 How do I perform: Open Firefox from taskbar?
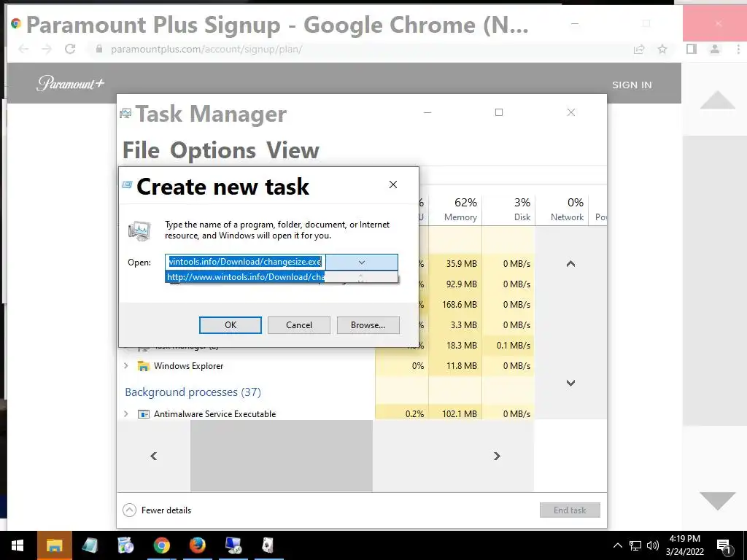point(197,545)
